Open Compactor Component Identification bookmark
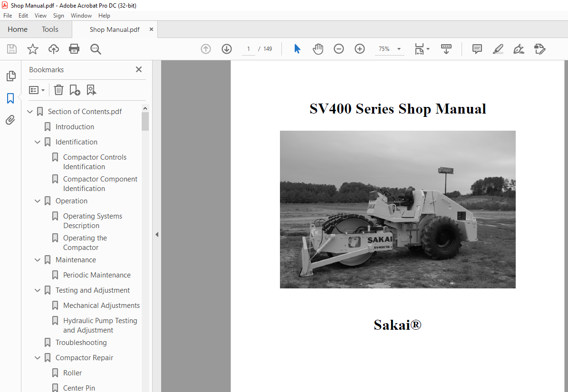Image resolution: width=568 pixels, height=392 pixels. [x=100, y=183]
